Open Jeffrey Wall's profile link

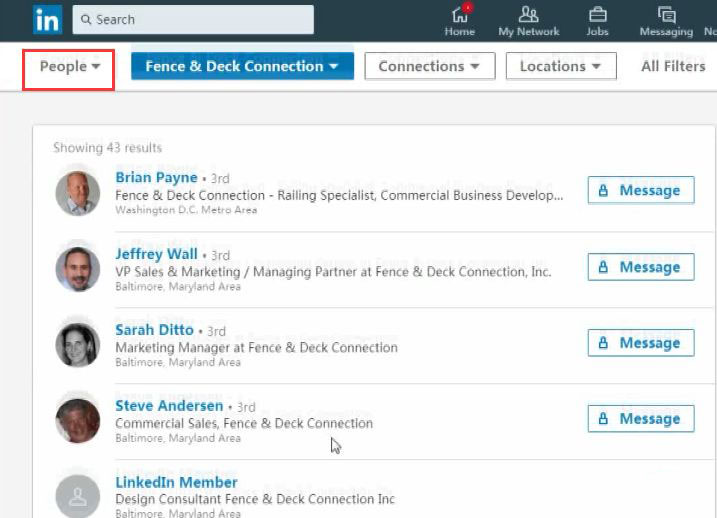coord(156,254)
